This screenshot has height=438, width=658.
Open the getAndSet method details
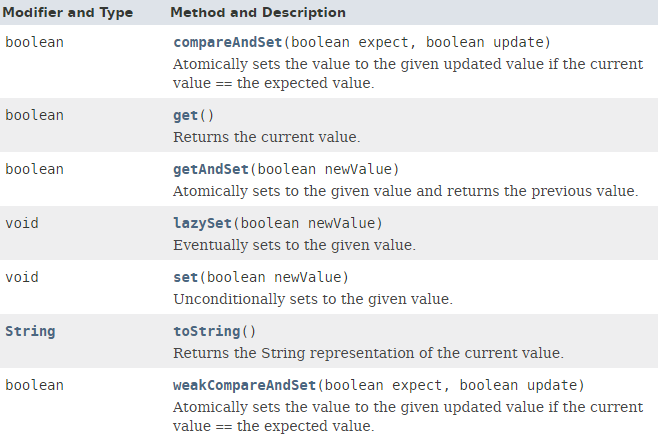click(211, 169)
